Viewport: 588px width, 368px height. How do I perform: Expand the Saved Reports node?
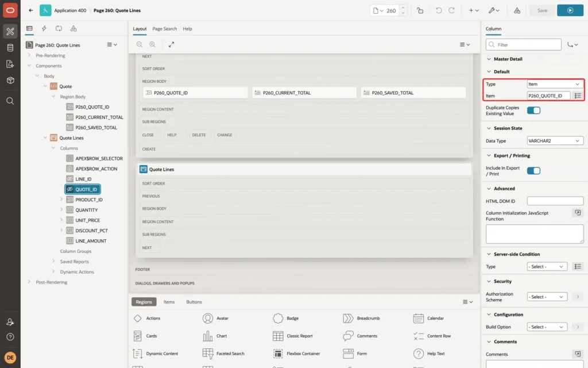coord(53,261)
